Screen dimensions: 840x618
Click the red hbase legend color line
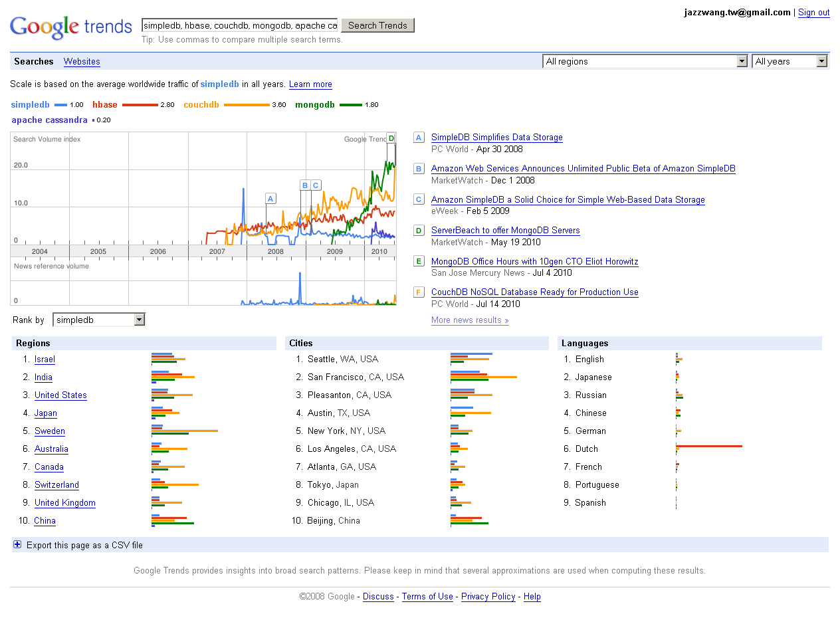pos(140,105)
